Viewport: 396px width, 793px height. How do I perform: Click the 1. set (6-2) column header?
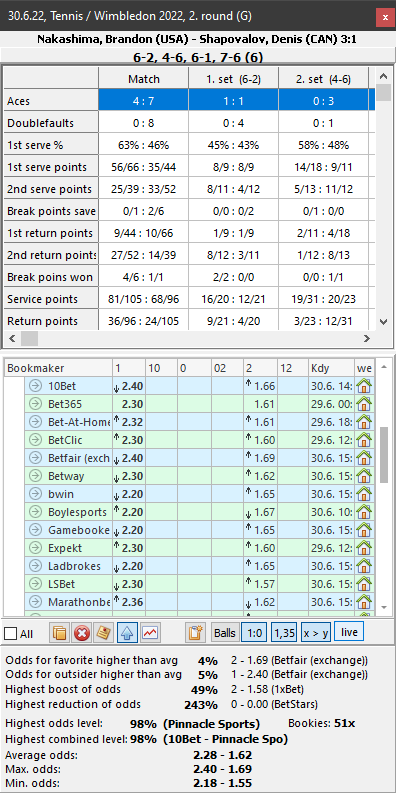[234, 79]
